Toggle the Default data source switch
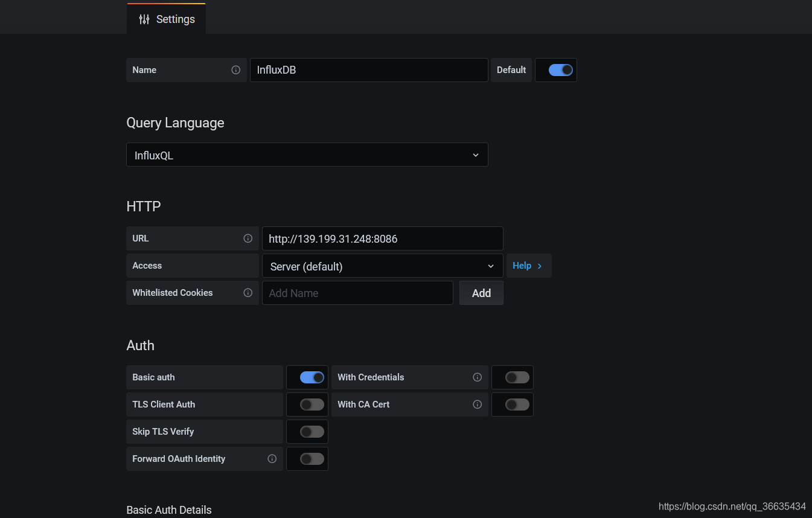 [x=560, y=70]
